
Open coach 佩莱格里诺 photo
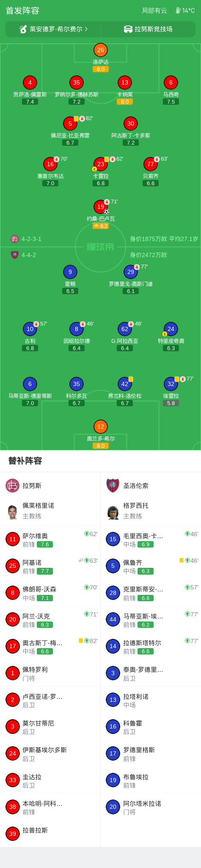(x=13, y=512)
